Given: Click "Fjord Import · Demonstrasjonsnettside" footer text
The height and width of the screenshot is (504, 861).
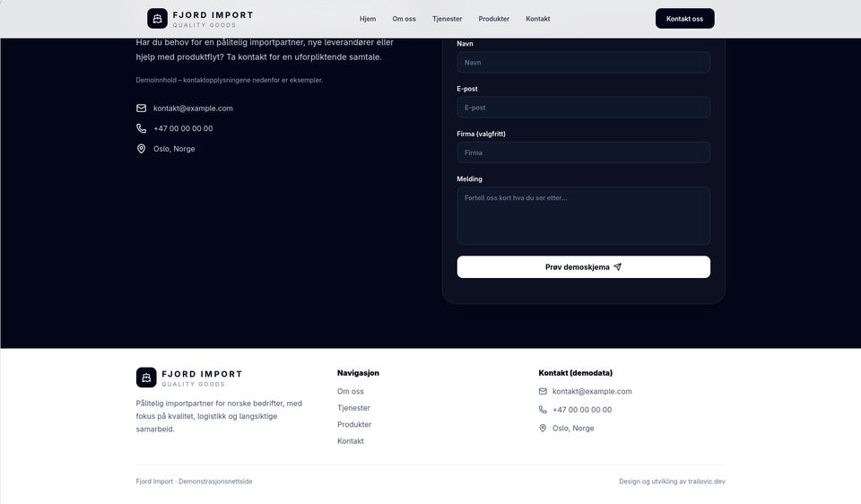Looking at the screenshot, I should [194, 482].
